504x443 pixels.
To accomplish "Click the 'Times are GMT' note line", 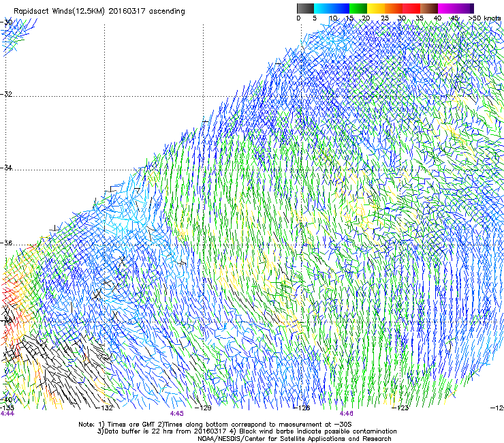I will point(215,425).
